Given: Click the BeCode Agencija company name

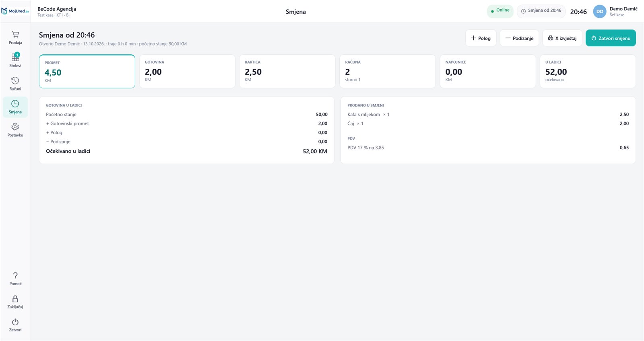Looking at the screenshot, I should (57, 9).
